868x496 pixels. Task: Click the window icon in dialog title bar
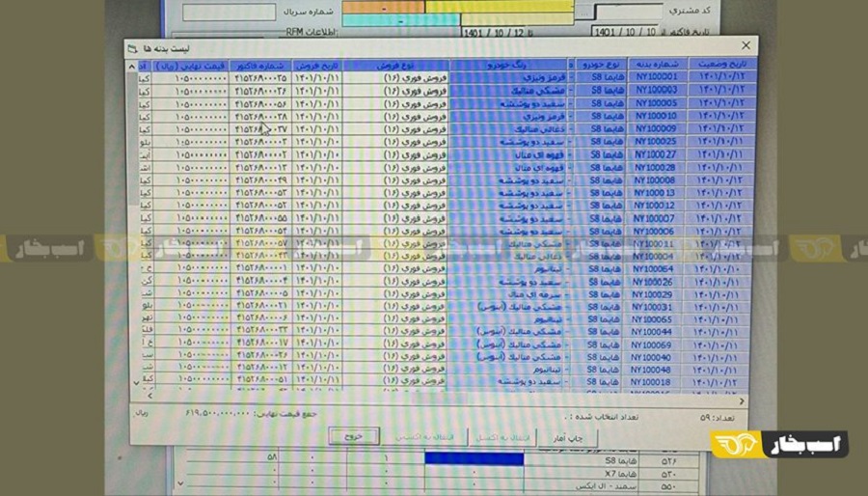point(131,46)
